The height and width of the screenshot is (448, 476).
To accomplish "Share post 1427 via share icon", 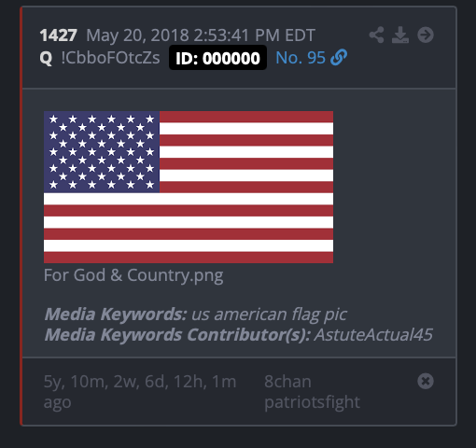I will click(376, 35).
